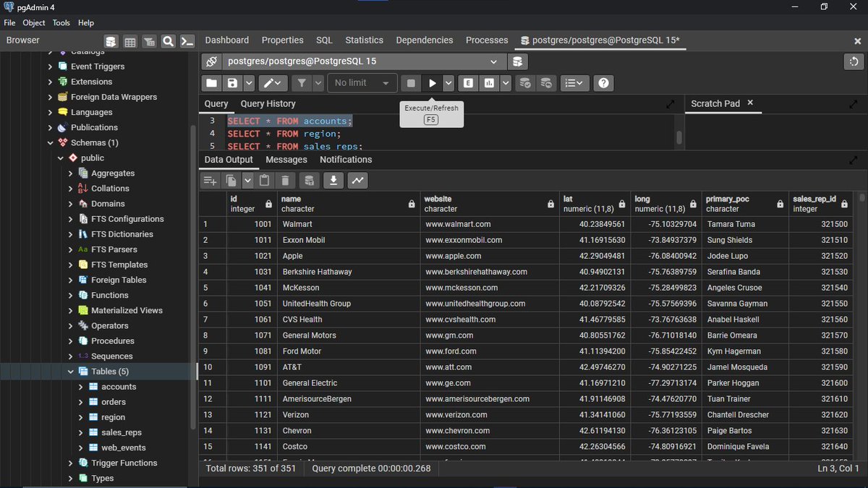This screenshot has width=868, height=488.
Task: Open the Help menu
Action: (x=86, y=22)
